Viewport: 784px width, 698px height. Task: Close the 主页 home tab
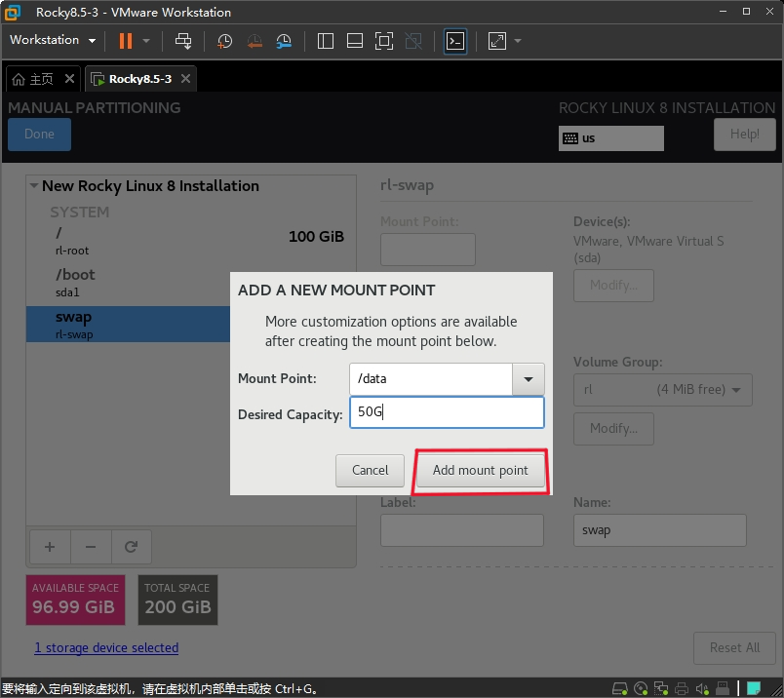(69, 79)
